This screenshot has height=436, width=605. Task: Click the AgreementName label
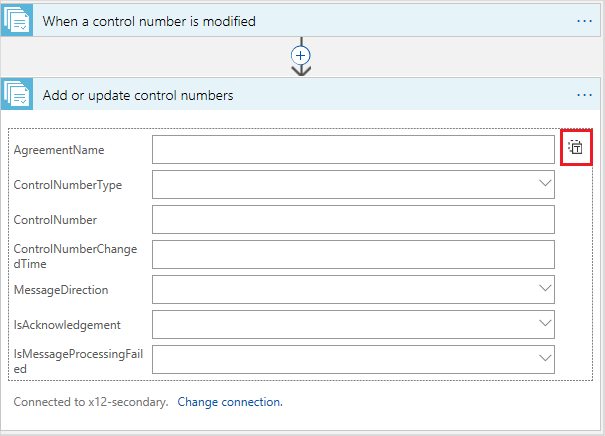pyautogui.click(x=59, y=150)
